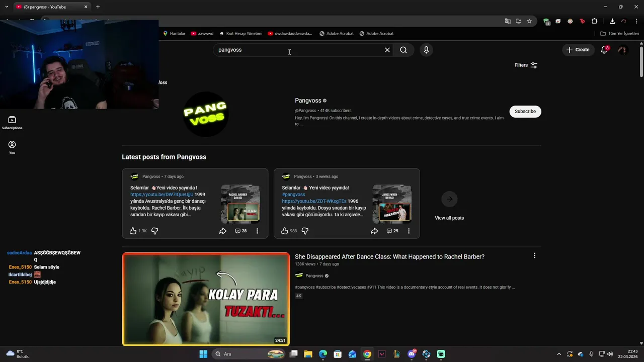Open Windows Start menu
The image size is (644, 362).
click(203, 354)
